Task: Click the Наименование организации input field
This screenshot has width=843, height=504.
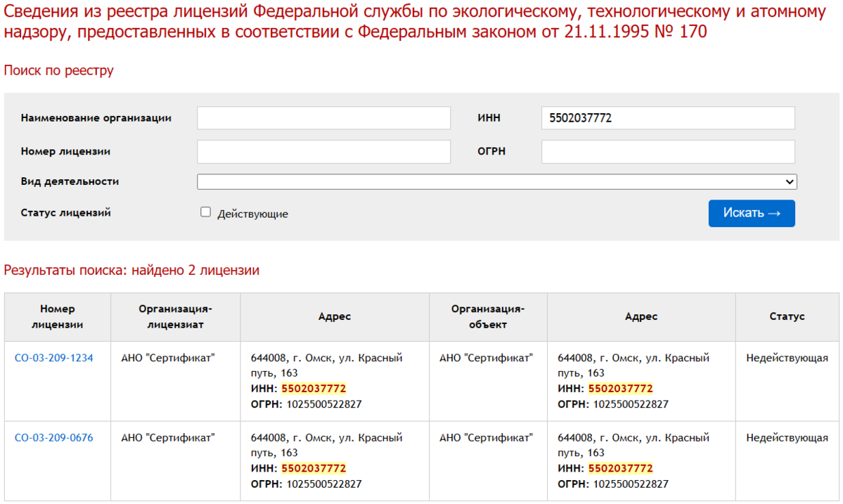Action: click(323, 118)
